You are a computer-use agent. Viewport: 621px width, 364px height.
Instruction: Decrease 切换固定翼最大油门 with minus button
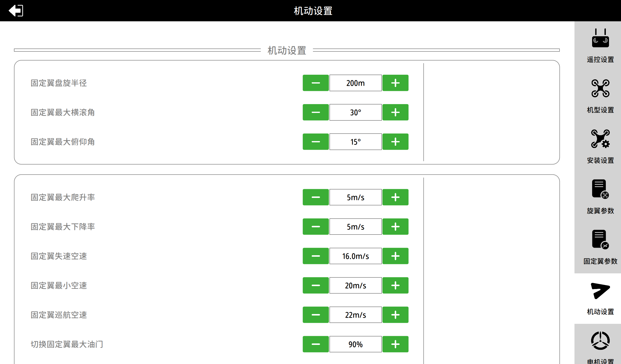[x=316, y=344]
